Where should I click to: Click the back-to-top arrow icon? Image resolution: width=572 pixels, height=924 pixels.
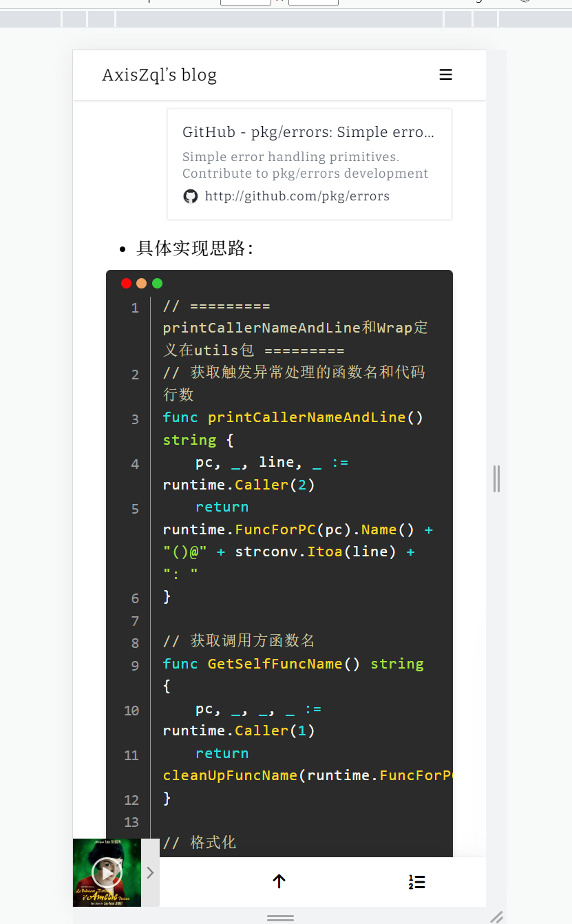[x=279, y=881]
